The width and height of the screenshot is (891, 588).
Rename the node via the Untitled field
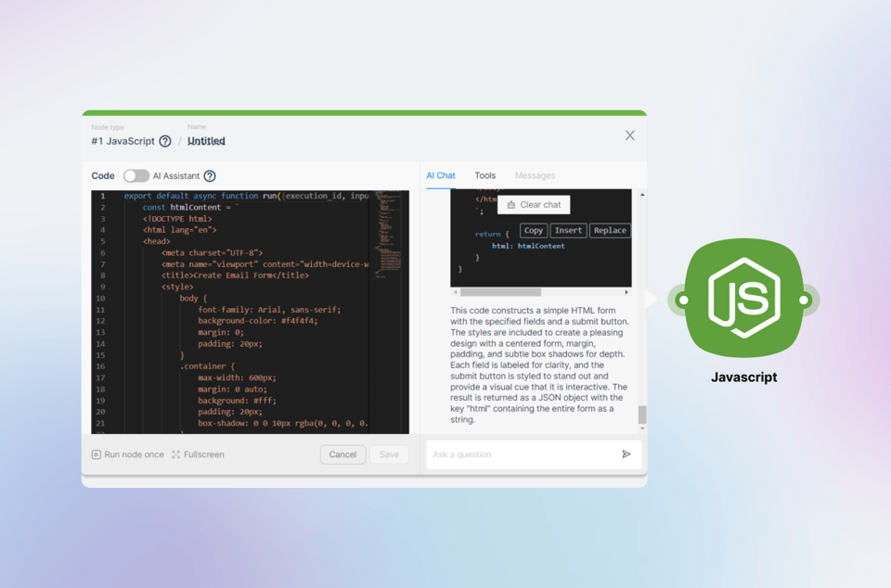(206, 141)
